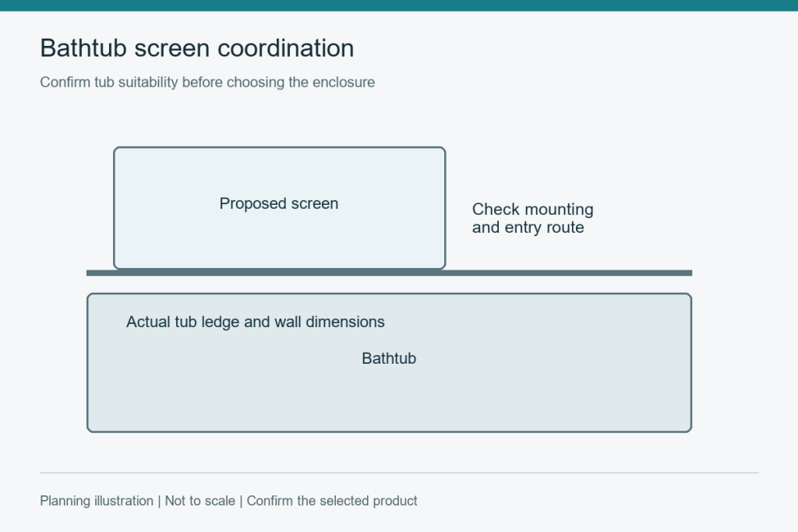Click 'Actual tub ledge and wall dimensions' label
798x532 pixels.
(x=256, y=322)
